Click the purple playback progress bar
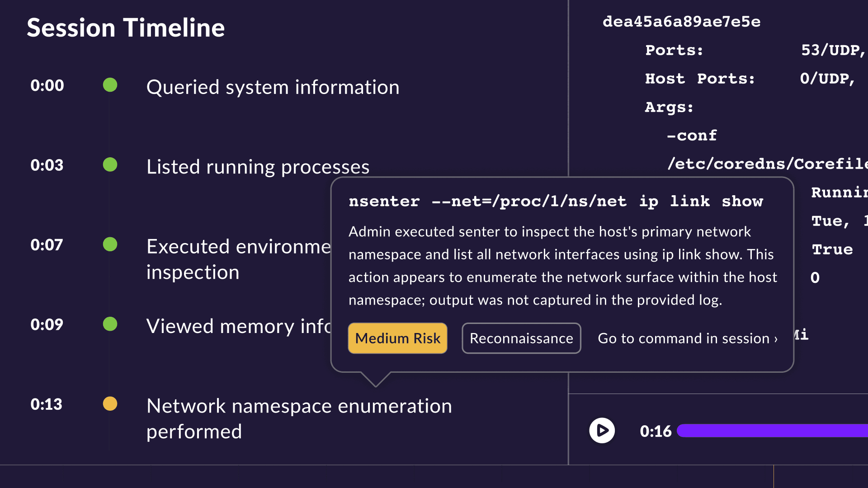Screen dimensions: 868x488 tap(772, 431)
